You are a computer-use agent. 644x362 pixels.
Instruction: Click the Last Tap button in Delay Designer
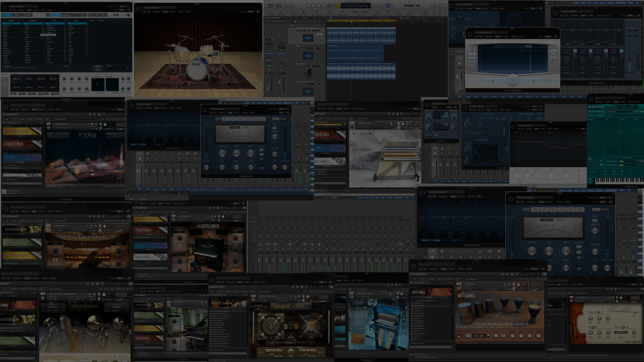[x=472, y=68]
